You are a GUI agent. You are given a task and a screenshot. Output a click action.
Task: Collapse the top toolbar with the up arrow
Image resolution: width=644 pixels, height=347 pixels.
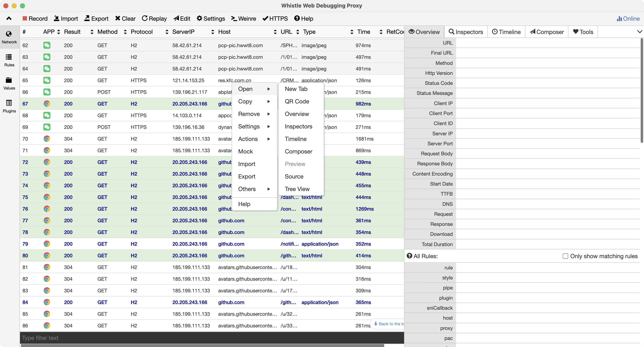[x=9, y=18]
